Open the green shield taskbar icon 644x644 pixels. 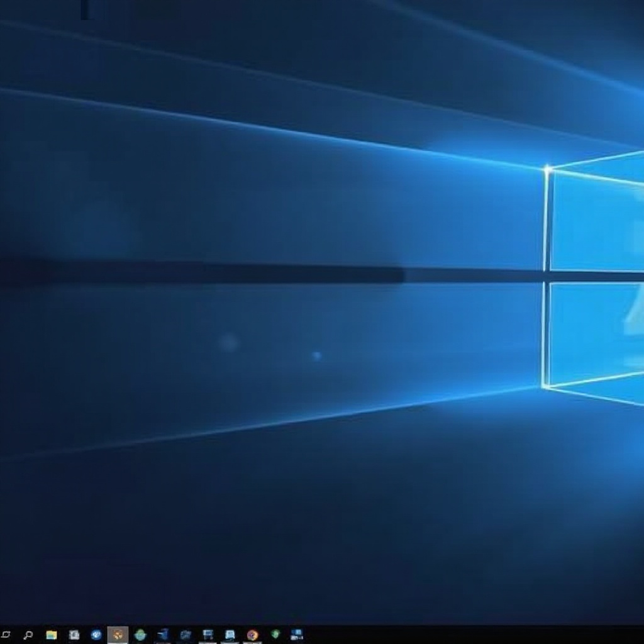tap(275, 635)
